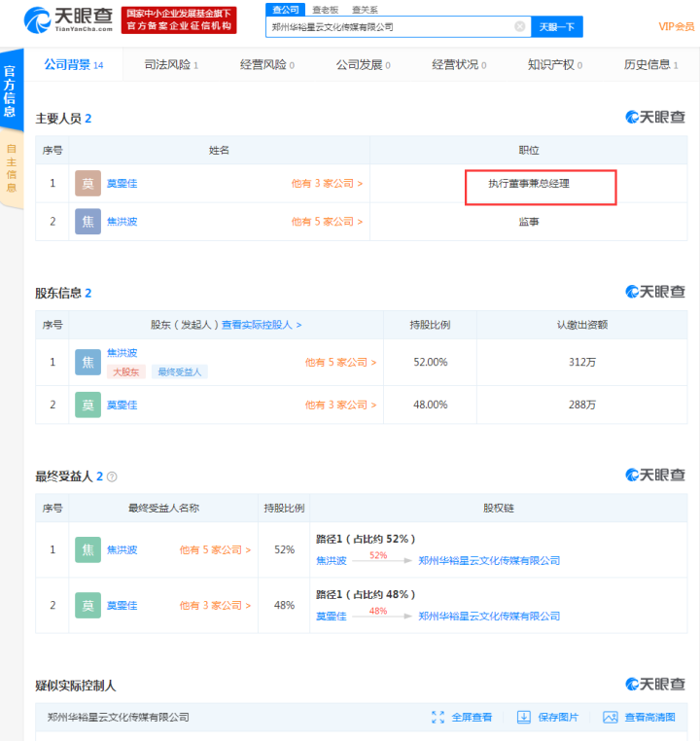Click the 查看高清图 image icon
Screen dimensions: 700x741
[x=611, y=718]
